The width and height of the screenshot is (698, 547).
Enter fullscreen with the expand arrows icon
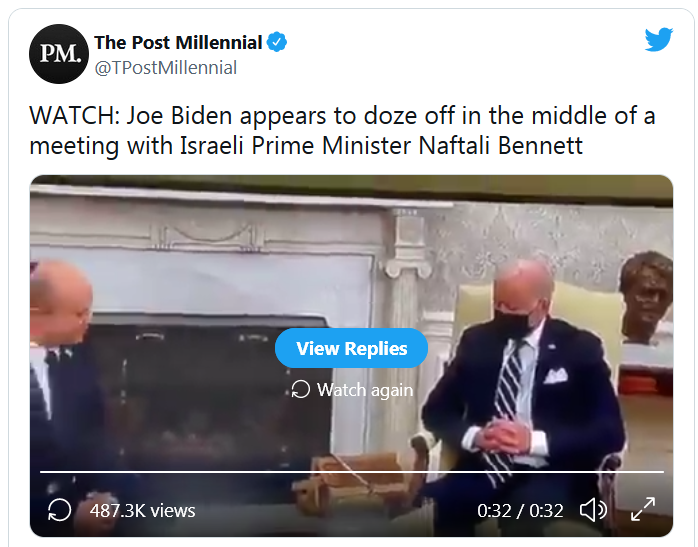[x=643, y=510]
